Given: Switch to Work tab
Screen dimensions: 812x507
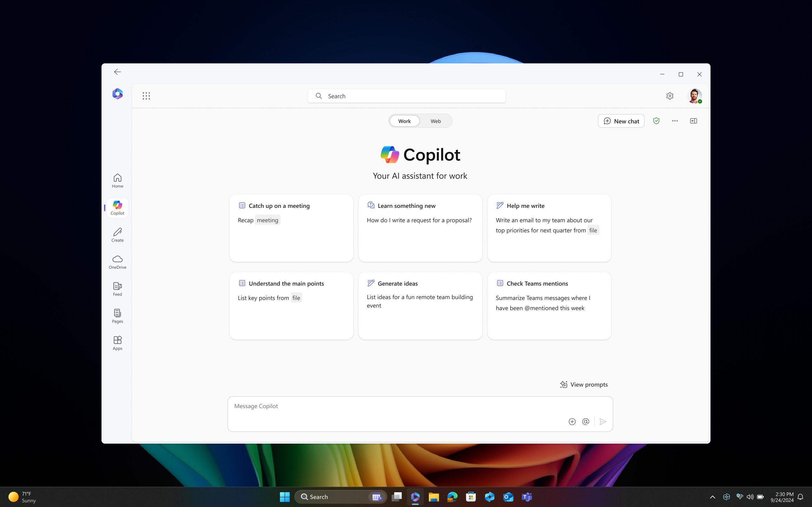Looking at the screenshot, I should pyautogui.click(x=404, y=121).
